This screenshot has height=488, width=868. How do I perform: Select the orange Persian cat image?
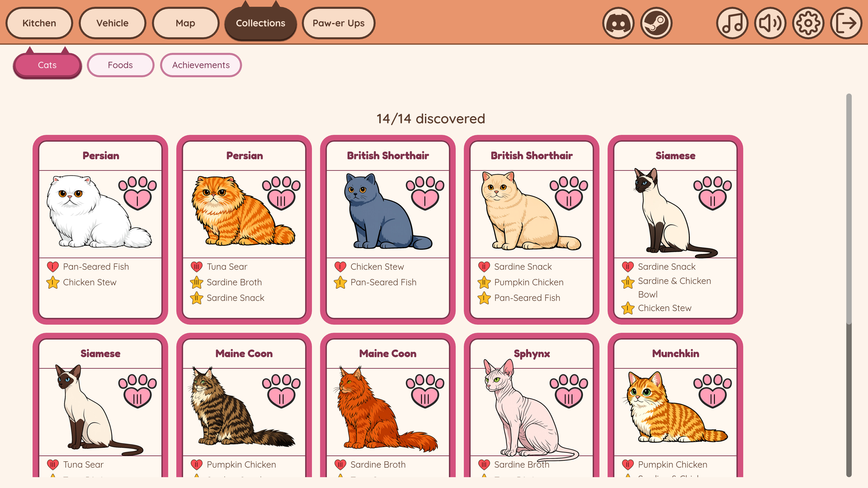tap(243, 211)
